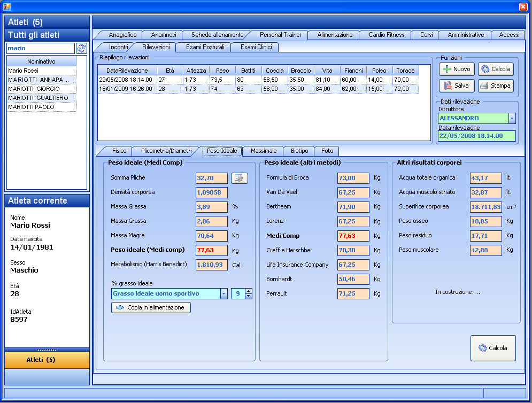Viewport: 532px width, 403px height.
Task: Select the Esami Posturali tab
Action: (205, 47)
